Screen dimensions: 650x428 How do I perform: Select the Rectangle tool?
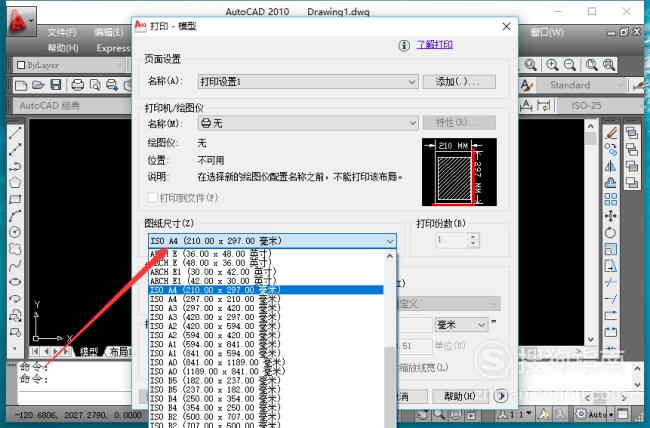pos(15,199)
